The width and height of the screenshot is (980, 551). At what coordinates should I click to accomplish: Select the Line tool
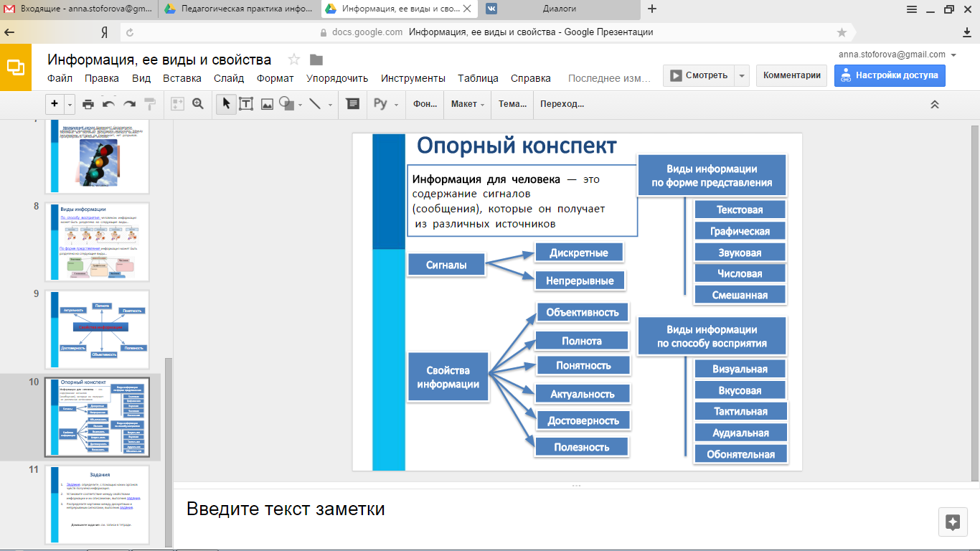(315, 104)
